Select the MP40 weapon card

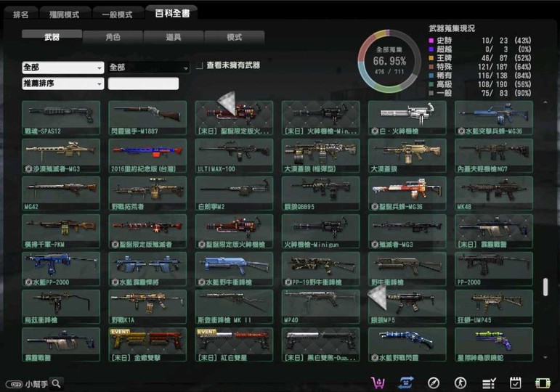(x=321, y=307)
